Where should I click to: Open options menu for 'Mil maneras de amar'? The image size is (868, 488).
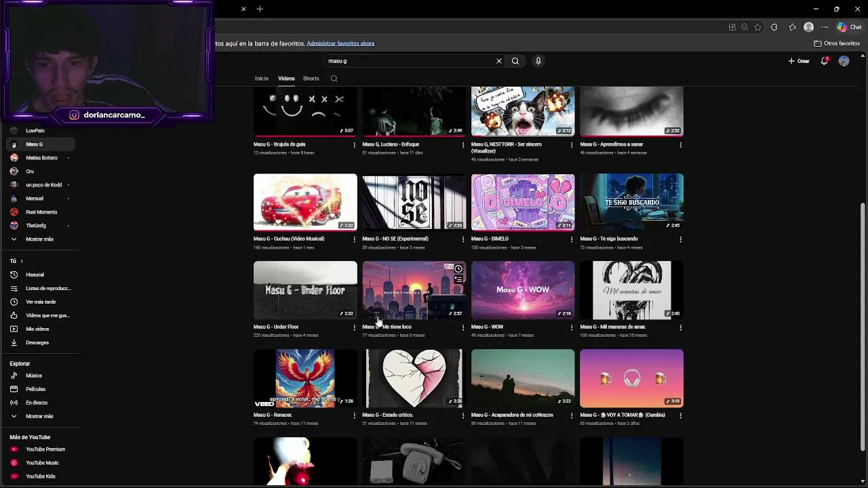coord(681,327)
